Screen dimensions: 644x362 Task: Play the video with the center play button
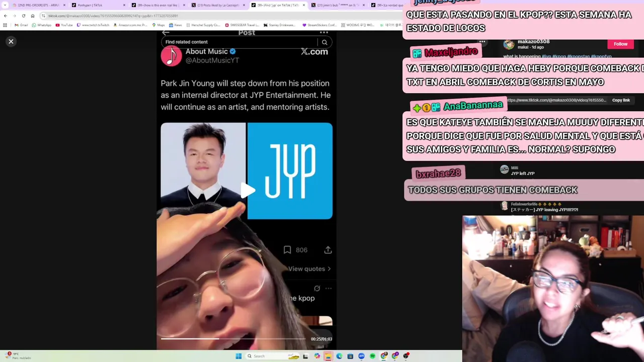[x=247, y=190]
